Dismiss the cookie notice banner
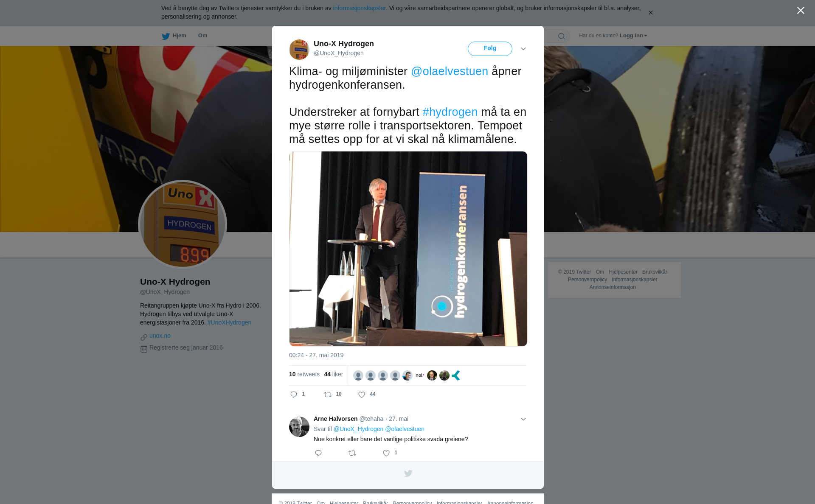The image size is (815, 504). (650, 13)
